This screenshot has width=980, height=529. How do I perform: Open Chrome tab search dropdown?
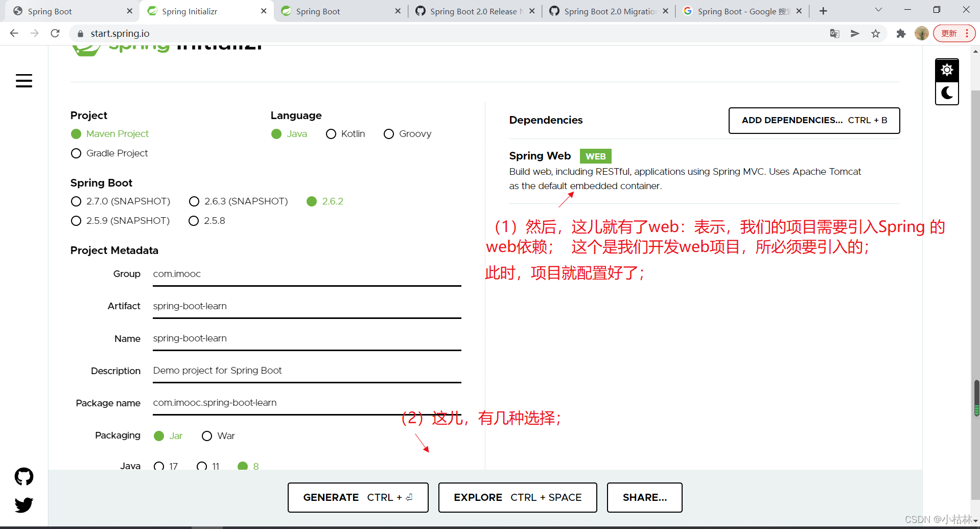(x=878, y=10)
